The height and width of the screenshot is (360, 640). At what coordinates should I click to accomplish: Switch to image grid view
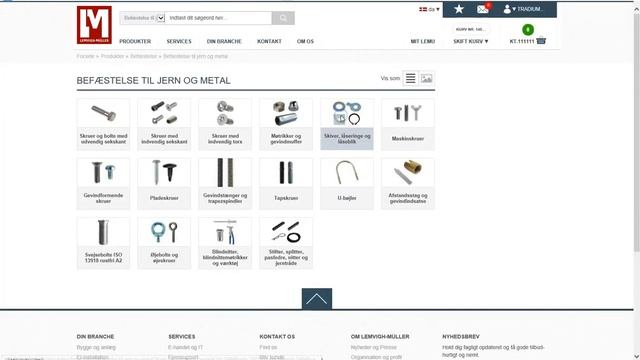pyautogui.click(x=427, y=78)
